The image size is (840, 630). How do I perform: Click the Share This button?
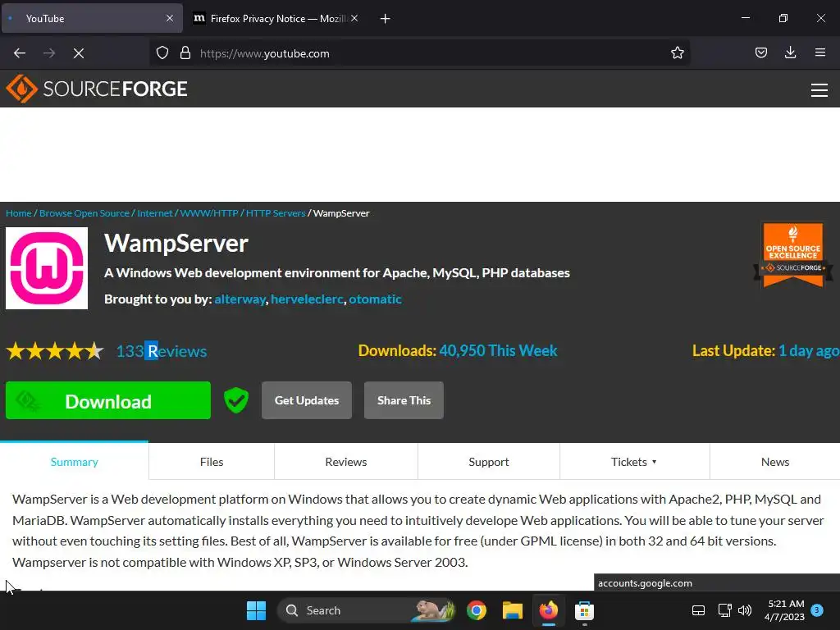pyautogui.click(x=404, y=400)
